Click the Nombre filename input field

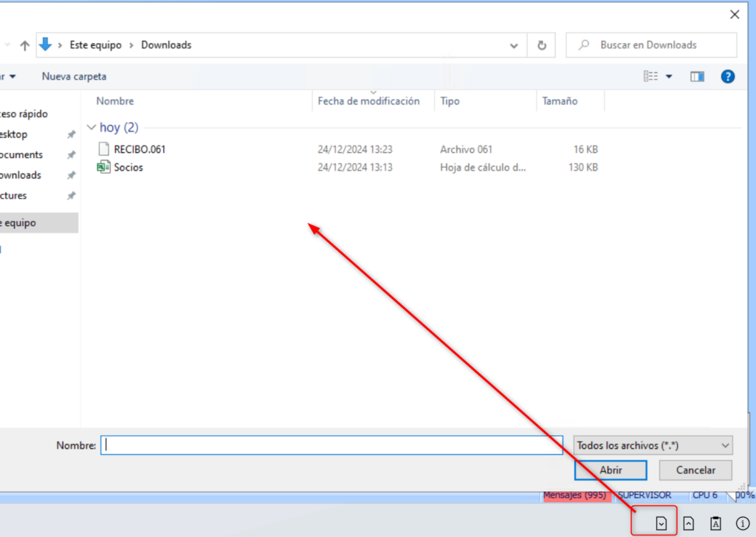pos(331,445)
